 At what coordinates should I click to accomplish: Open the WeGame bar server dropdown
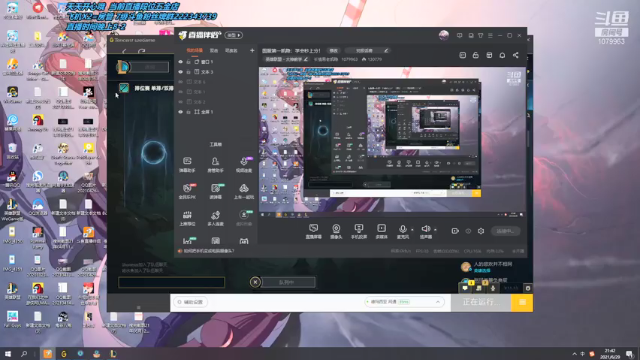tap(404, 302)
